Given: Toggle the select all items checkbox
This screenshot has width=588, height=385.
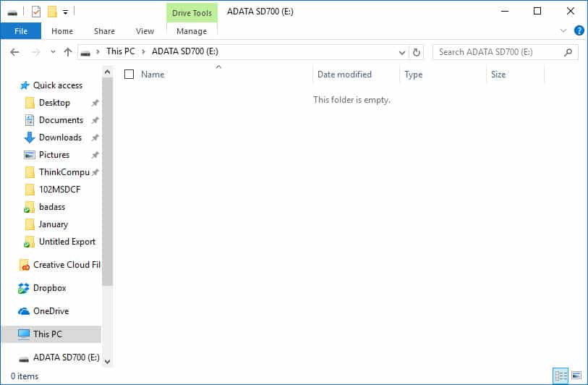Looking at the screenshot, I should click(129, 75).
